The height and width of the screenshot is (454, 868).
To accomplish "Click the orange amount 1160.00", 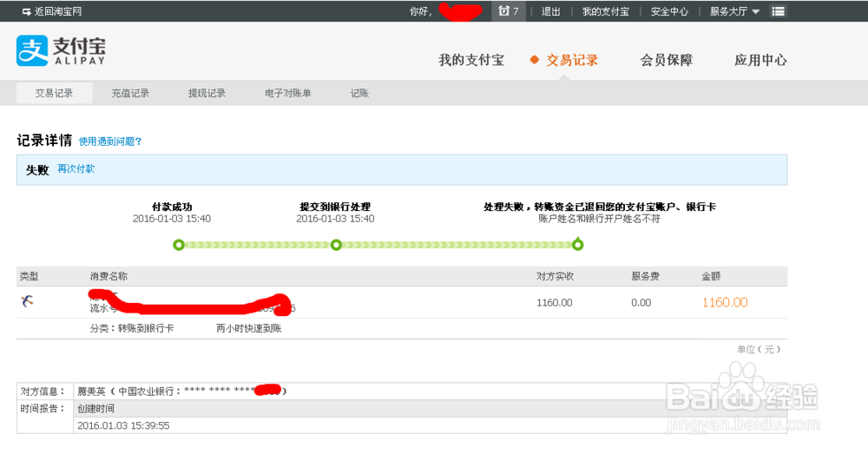I will coord(725,302).
